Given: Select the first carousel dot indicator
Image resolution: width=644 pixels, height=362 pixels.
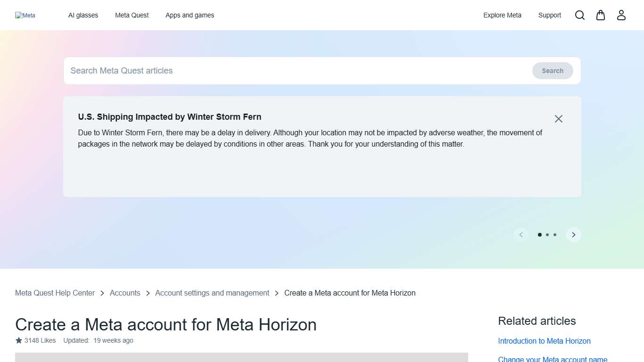Looking at the screenshot, I should coord(540,234).
